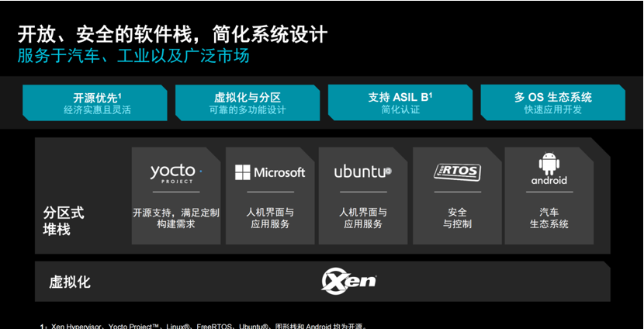Select the 分区式堆栈 row label
Screen dimensions: 644x329
coord(63,220)
